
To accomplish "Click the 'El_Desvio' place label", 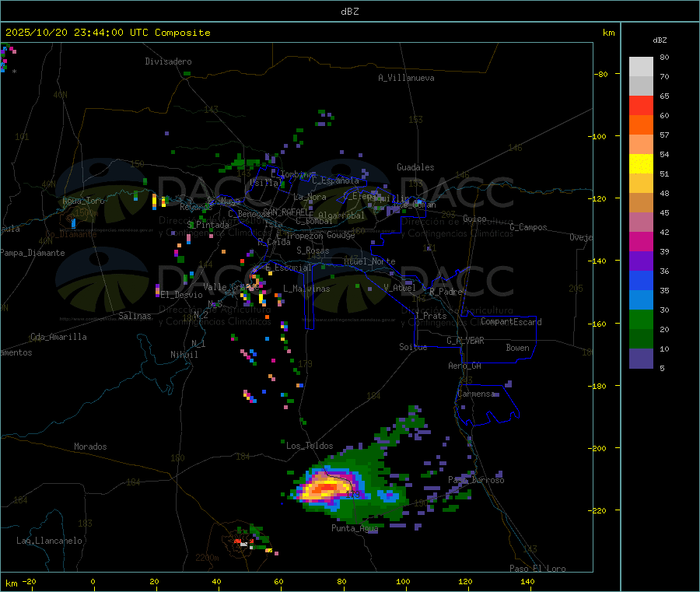I will click(181, 295).
